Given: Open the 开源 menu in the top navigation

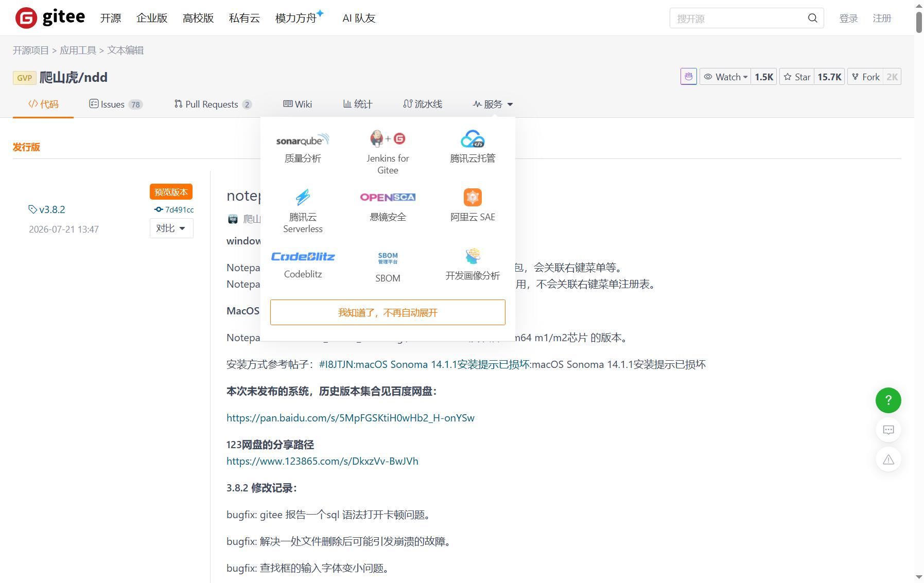Looking at the screenshot, I should tap(111, 18).
